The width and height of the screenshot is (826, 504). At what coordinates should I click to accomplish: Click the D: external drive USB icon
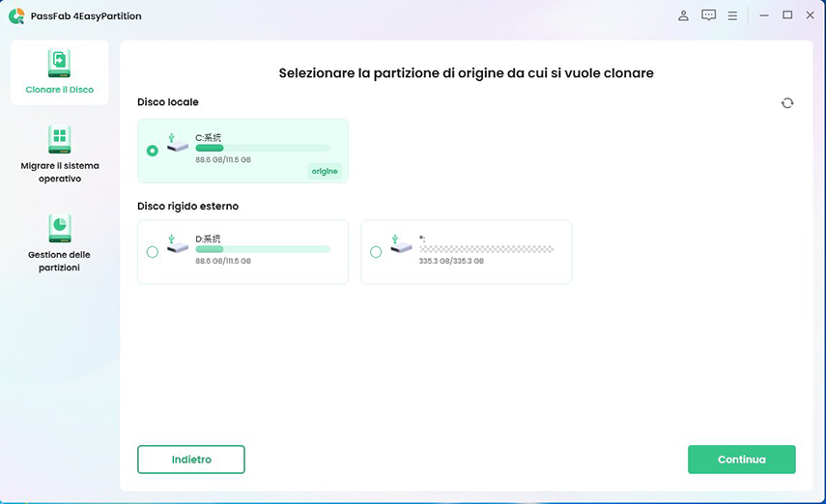point(176,243)
